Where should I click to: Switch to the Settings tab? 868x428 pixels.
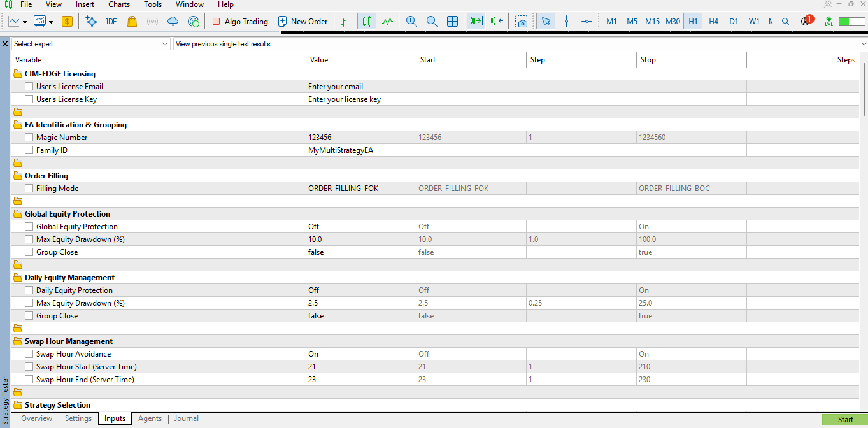[78, 418]
